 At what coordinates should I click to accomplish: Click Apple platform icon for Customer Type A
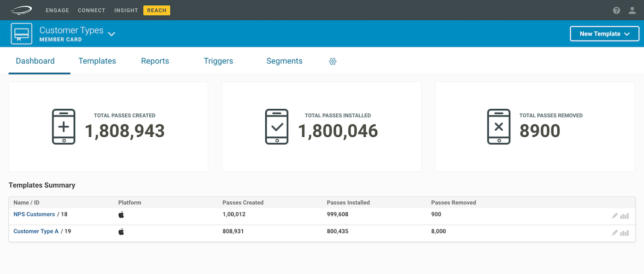pyautogui.click(x=121, y=232)
